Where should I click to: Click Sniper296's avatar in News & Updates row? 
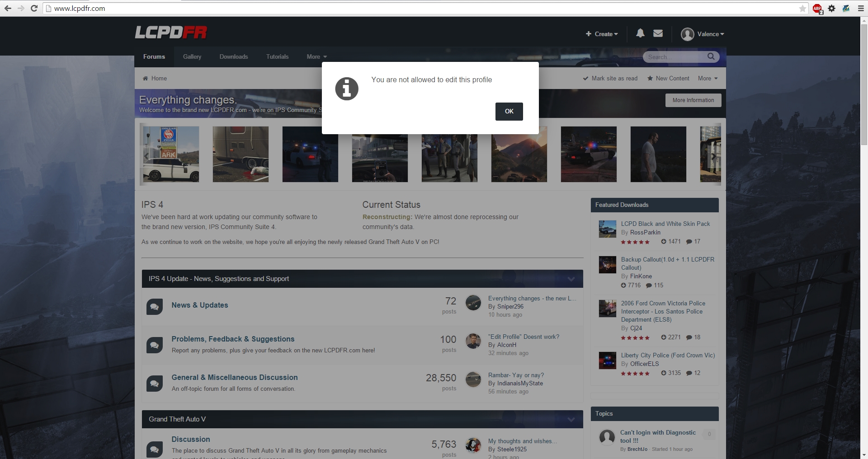[473, 303]
